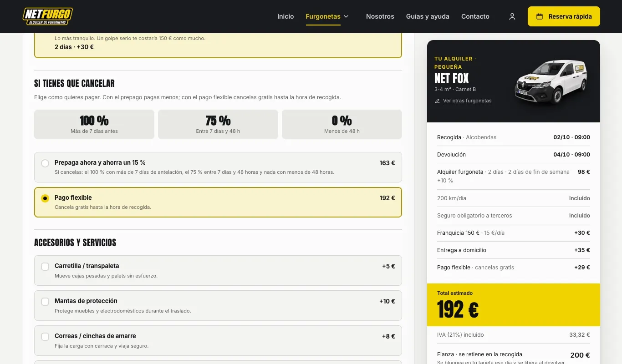622x364 pixels.
Task: Check the Correas / cinchas de amarre checkbox
Action: click(x=45, y=337)
